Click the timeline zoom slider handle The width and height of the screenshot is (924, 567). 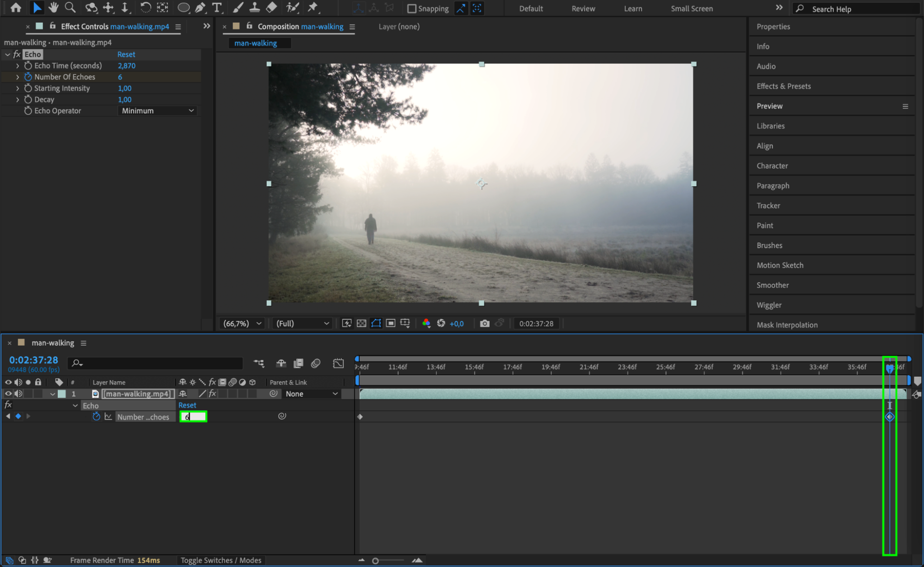coord(375,561)
